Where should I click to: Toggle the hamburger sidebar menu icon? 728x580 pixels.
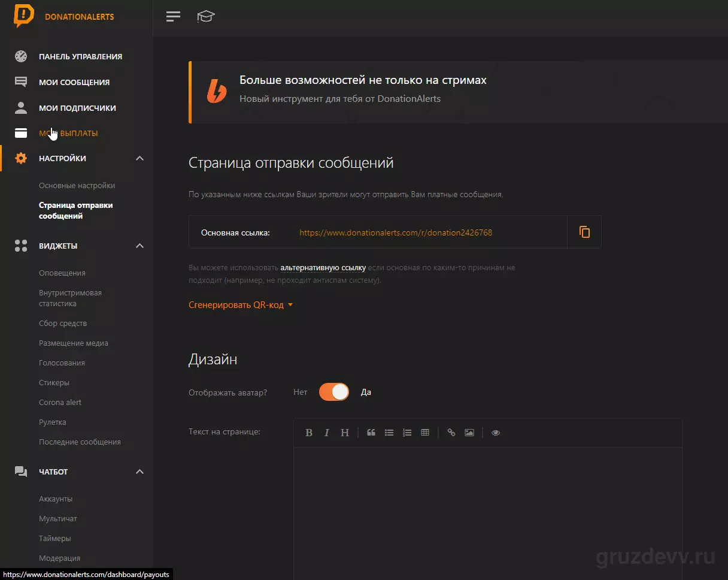tap(173, 16)
